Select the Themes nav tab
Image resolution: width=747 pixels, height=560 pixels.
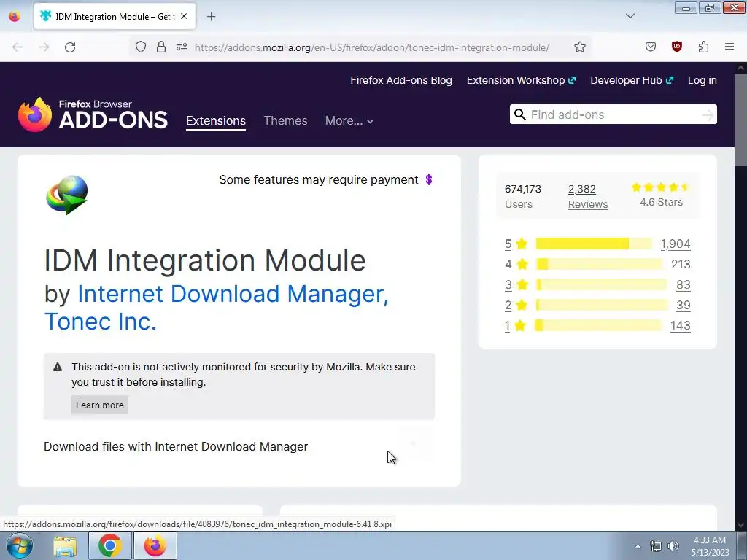285,121
